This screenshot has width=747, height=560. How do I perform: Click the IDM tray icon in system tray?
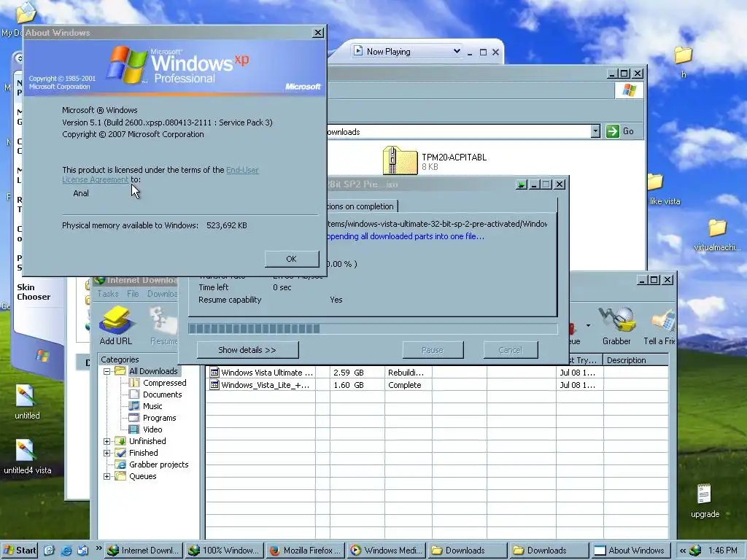coord(695,551)
